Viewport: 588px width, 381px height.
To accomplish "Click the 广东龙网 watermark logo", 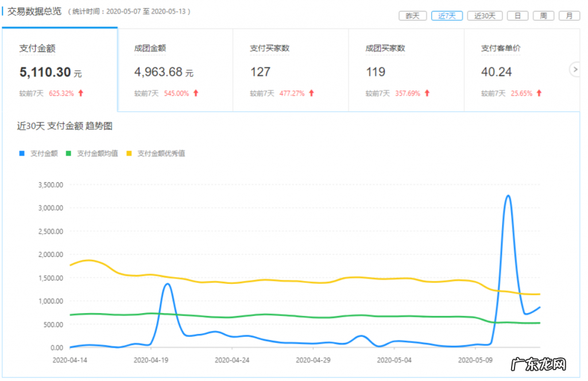I will tap(544, 364).
